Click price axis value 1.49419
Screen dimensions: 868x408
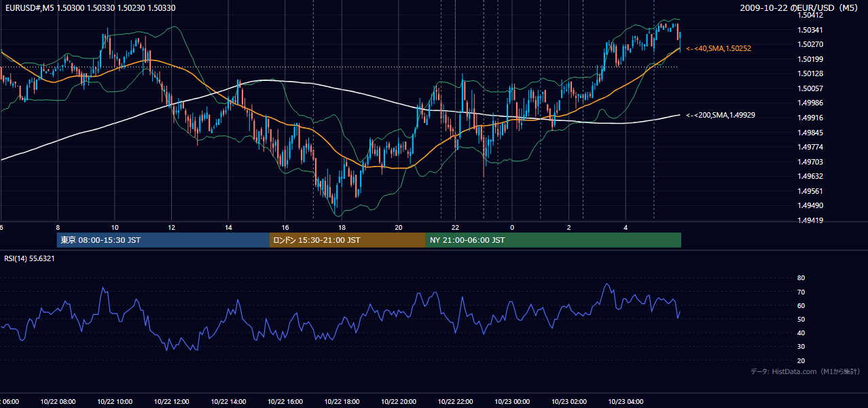810,220
